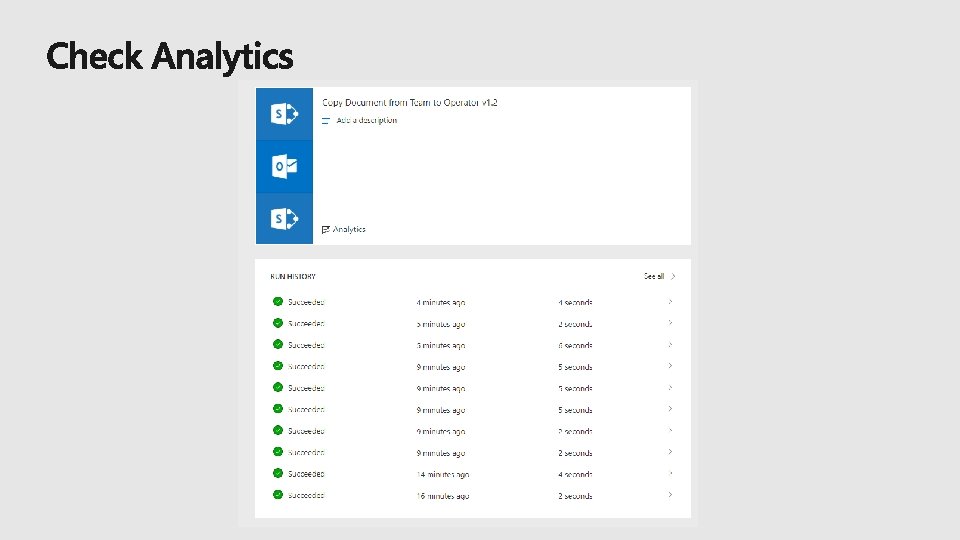Click the '16 minutes ago' timestamp text

(x=443, y=496)
